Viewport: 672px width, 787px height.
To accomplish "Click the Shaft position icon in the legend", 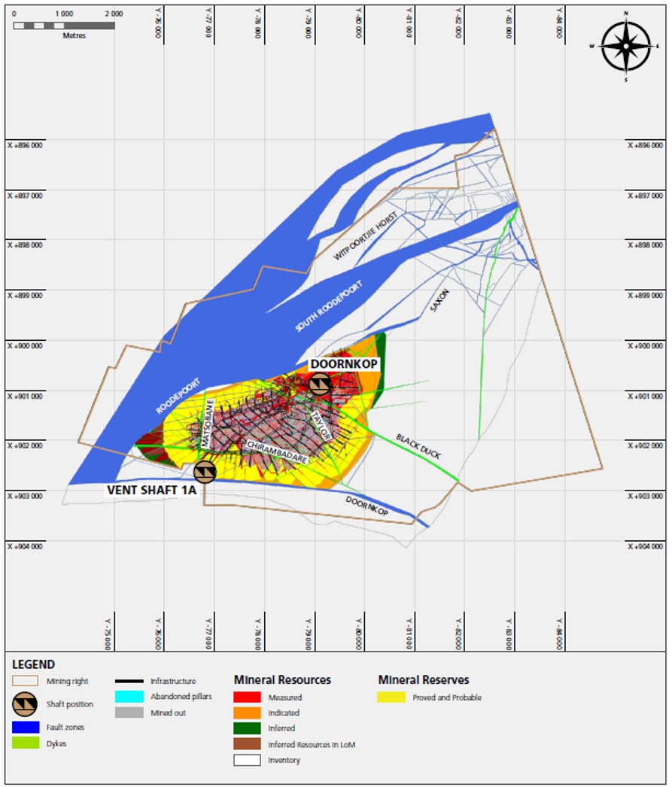I will [25, 704].
